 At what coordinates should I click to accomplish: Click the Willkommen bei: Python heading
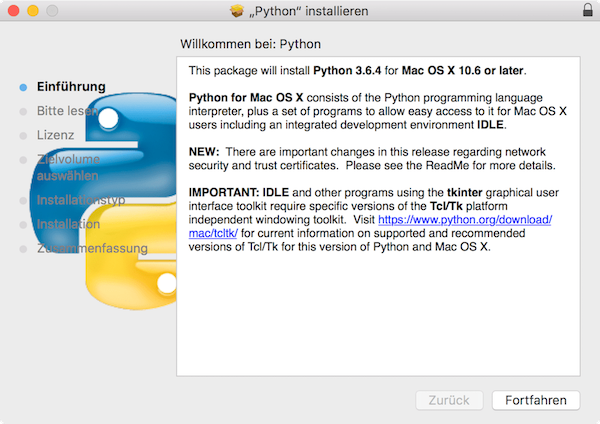click(x=251, y=44)
